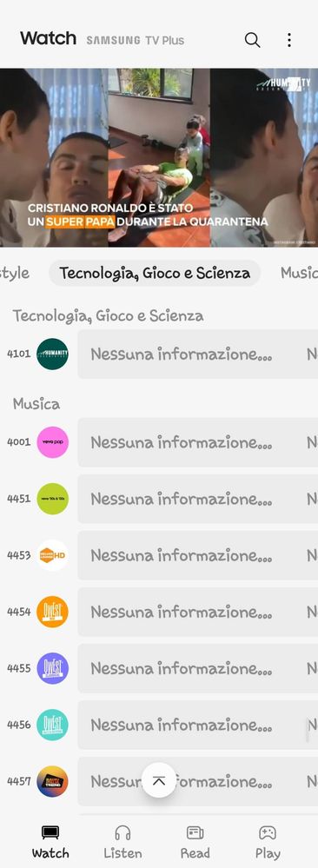Select the pink Vevo Pop channel logo

pyautogui.click(x=53, y=442)
